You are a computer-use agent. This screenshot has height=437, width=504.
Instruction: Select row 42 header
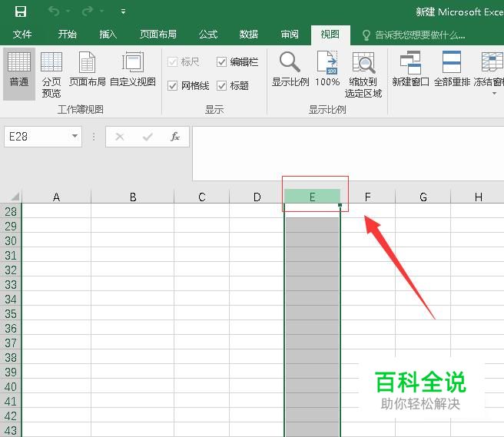point(11,415)
